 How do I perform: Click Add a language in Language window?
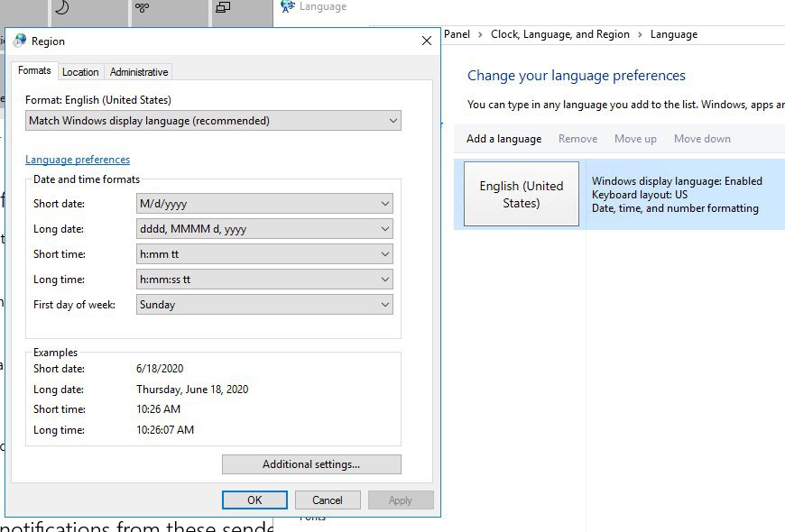504,139
